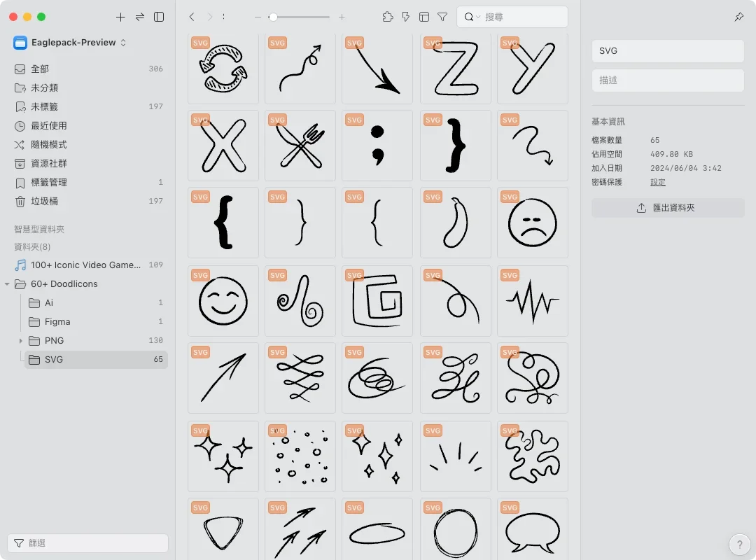Click the switch library arrows icon
This screenshot has height=560, width=756.
(x=140, y=17)
